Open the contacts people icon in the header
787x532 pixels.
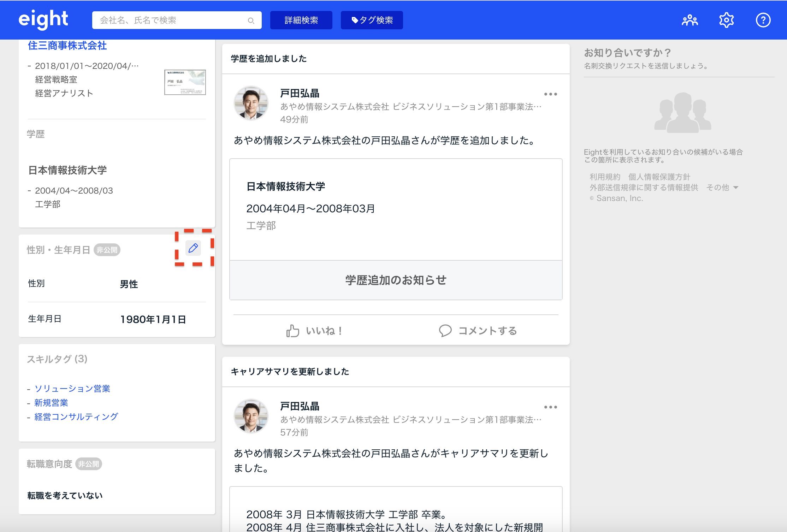(x=690, y=20)
